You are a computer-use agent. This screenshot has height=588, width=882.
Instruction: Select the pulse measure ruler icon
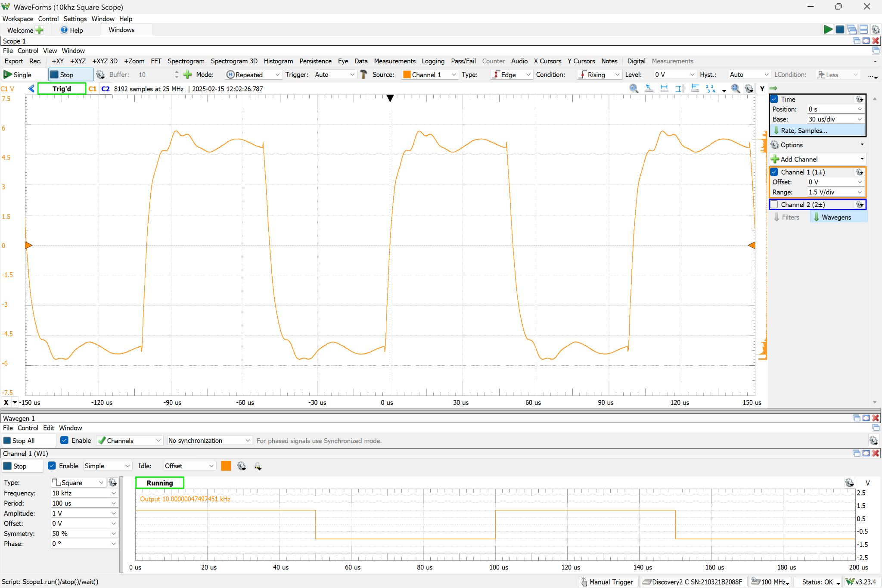coord(695,88)
